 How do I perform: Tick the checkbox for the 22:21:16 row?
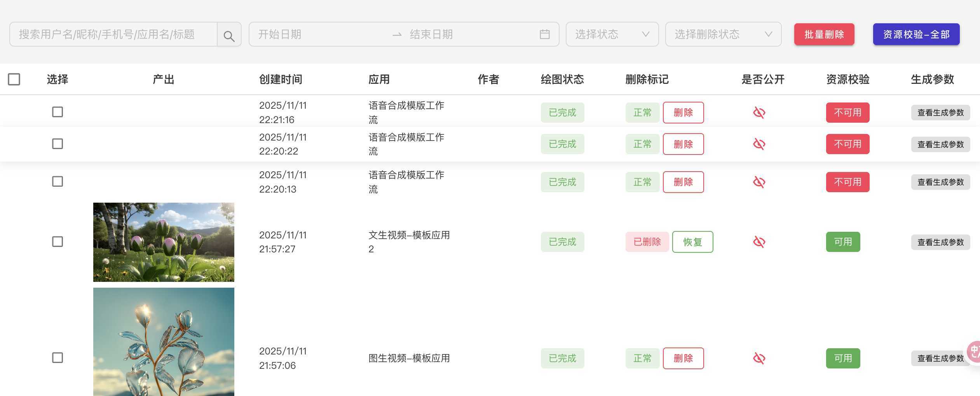tap(58, 112)
